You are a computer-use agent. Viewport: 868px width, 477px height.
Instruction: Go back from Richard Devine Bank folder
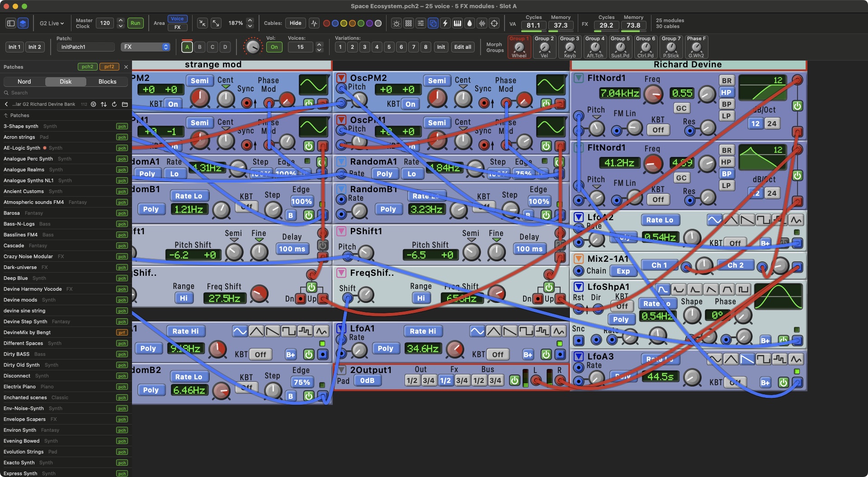click(6, 104)
